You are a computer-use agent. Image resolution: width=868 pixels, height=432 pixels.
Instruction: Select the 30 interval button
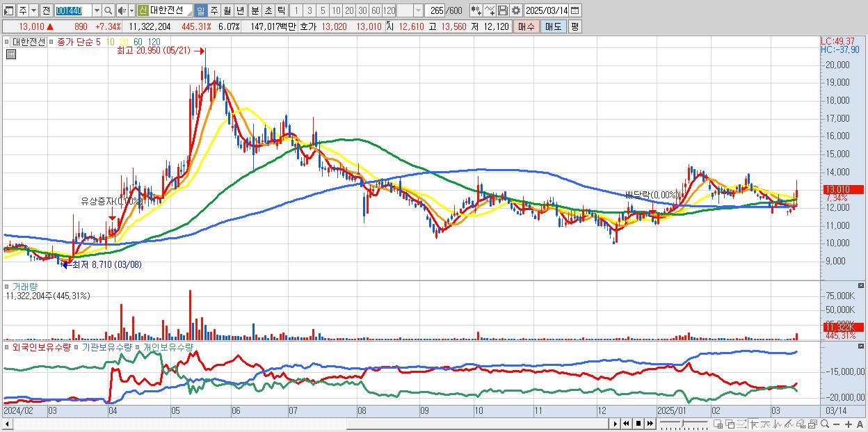[x=362, y=10]
